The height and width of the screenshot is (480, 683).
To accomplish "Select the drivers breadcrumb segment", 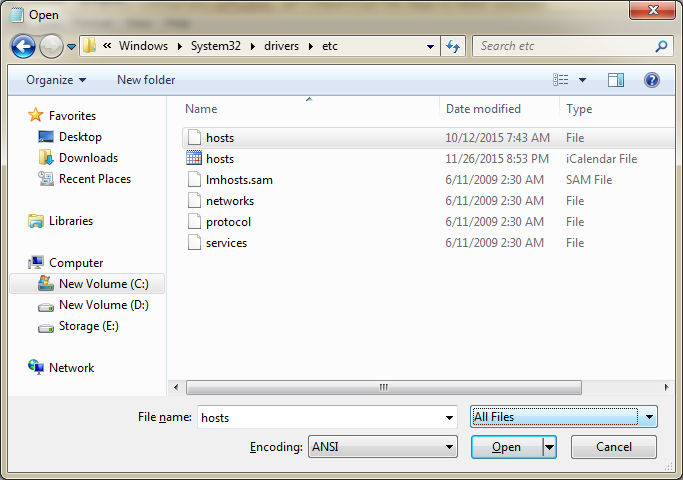I will coord(281,46).
